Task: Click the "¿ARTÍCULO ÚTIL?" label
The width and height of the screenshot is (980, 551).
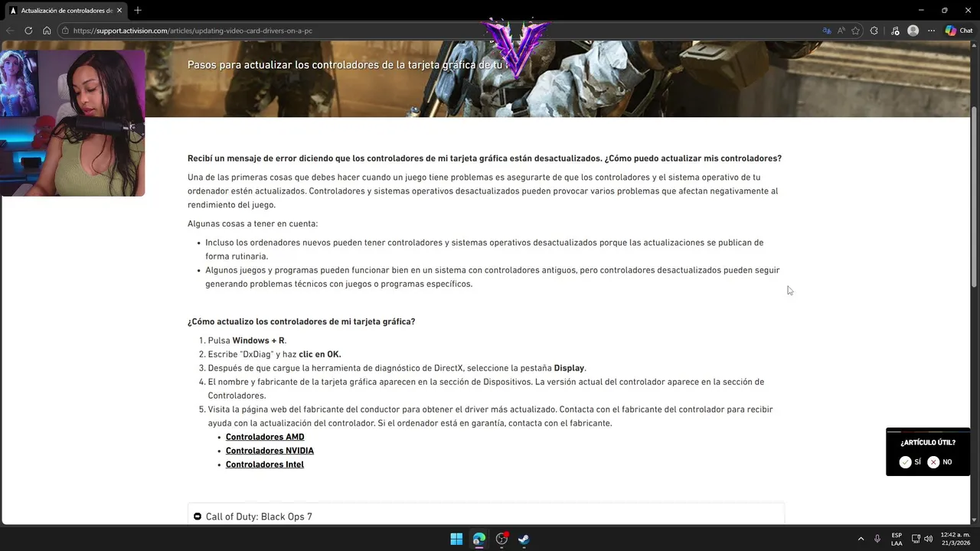Action: coord(928,442)
